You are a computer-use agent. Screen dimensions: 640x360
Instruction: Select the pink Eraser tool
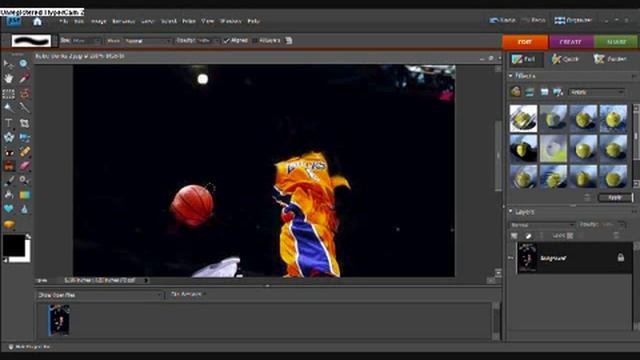click(24, 166)
